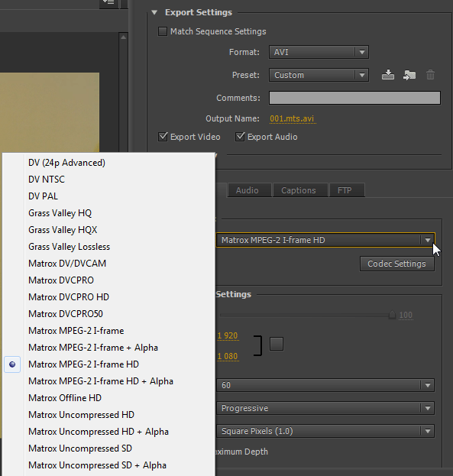This screenshot has width=453, height=476.
Task: Click the Quality slider handle
Action: (x=392, y=315)
